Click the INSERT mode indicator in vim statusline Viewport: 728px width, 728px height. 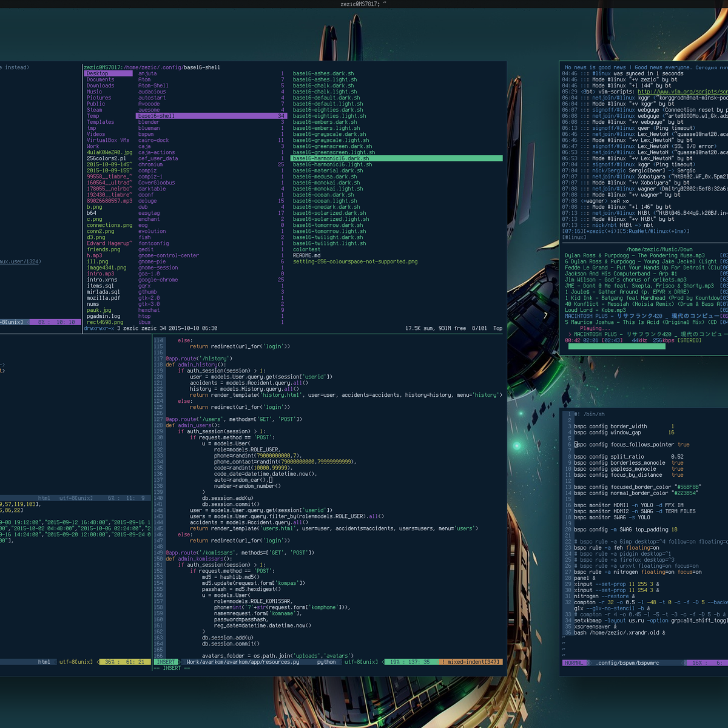(x=166, y=662)
